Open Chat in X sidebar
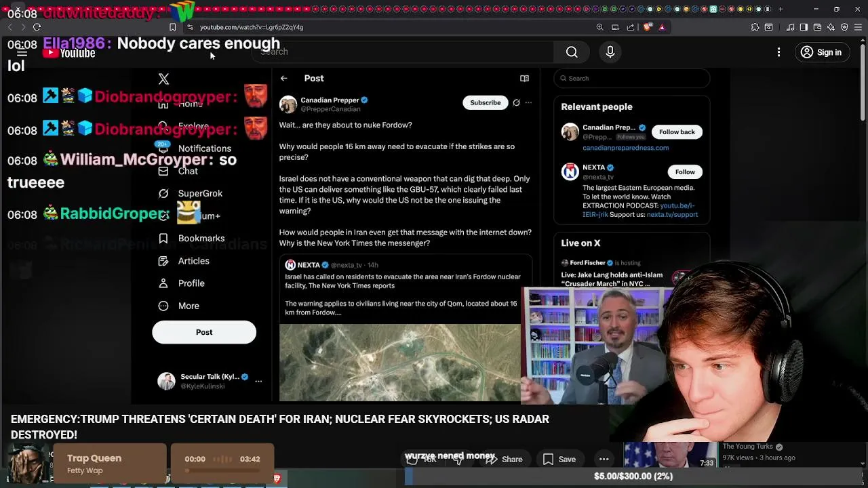The height and width of the screenshot is (488, 868). click(x=178, y=171)
